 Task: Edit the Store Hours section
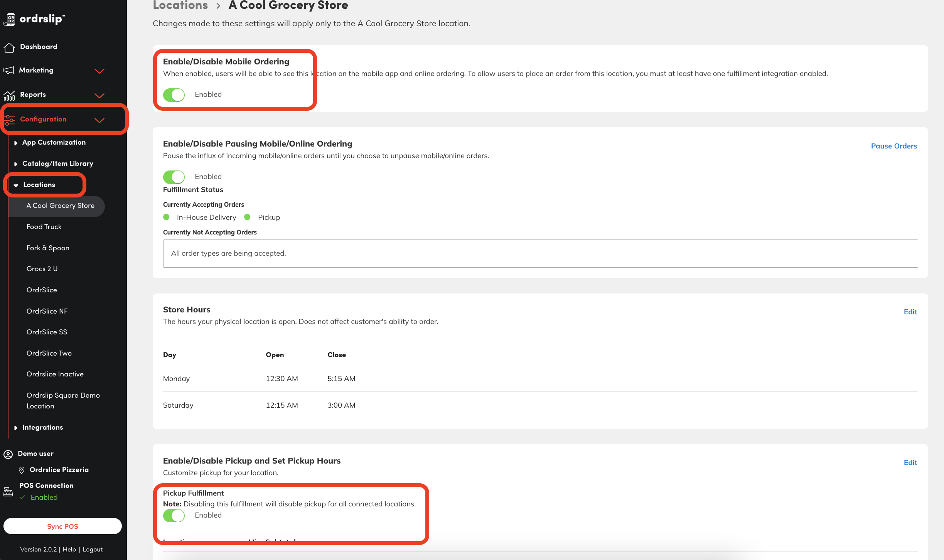pyautogui.click(x=910, y=312)
